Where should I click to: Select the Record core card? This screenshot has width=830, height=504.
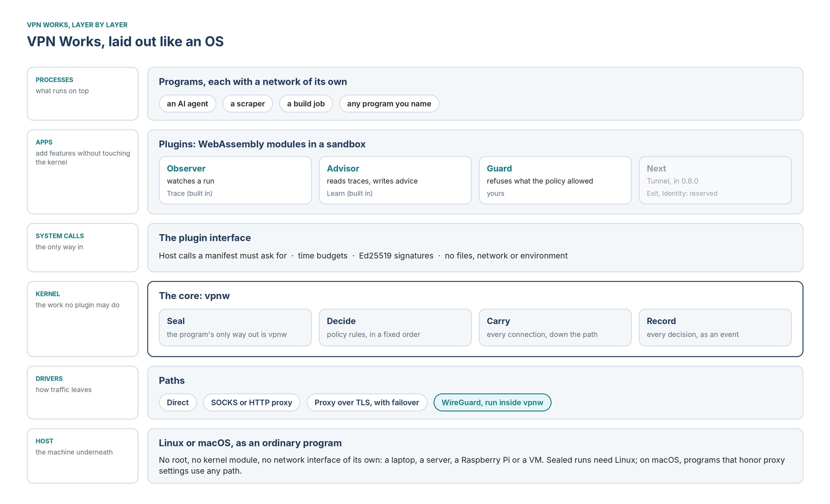coord(715,327)
